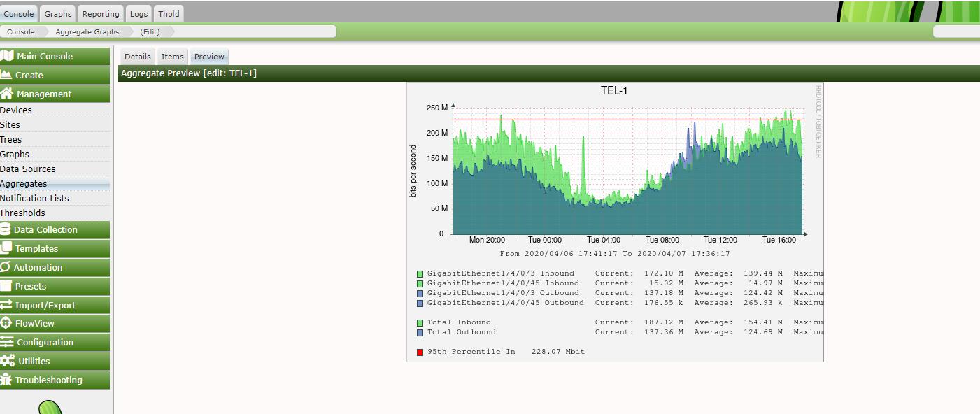Viewport: 980px width, 414px height.
Task: Open the Reporting top tab
Action: (x=101, y=13)
